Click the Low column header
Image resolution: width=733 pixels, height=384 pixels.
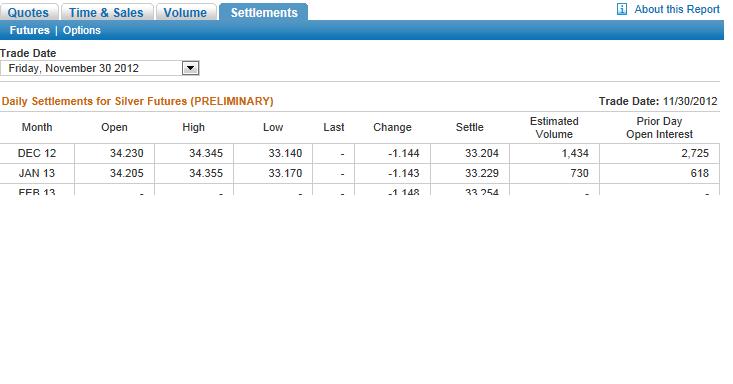[x=273, y=127]
